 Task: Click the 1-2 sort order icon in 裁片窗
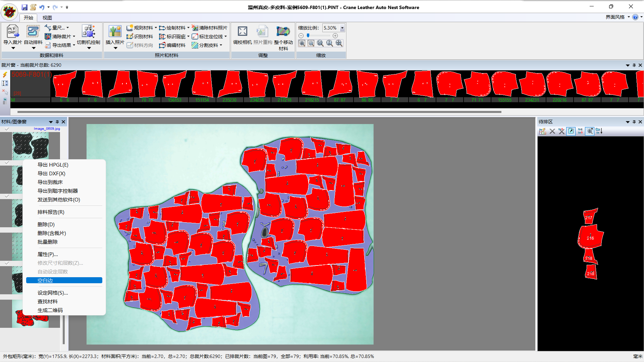(x=5, y=83)
